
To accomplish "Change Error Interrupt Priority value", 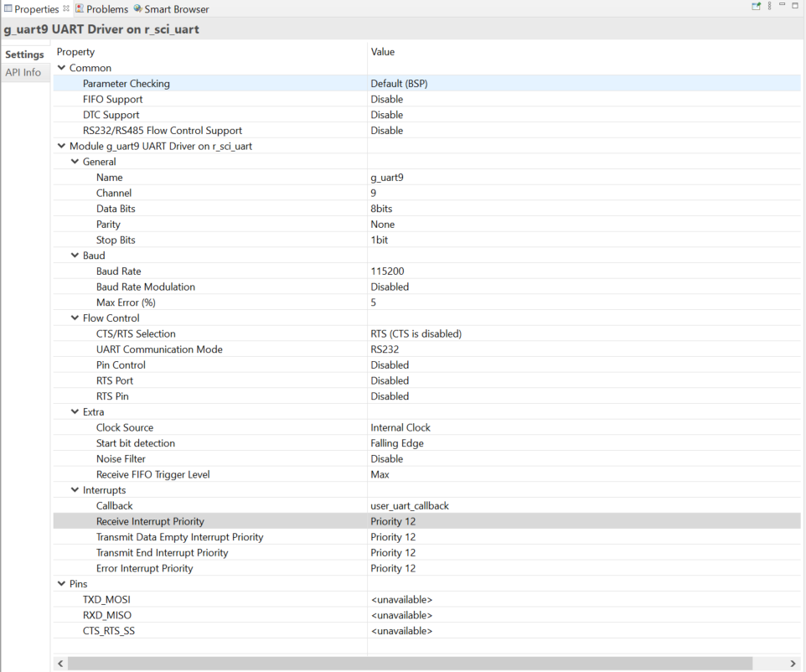I will [393, 568].
